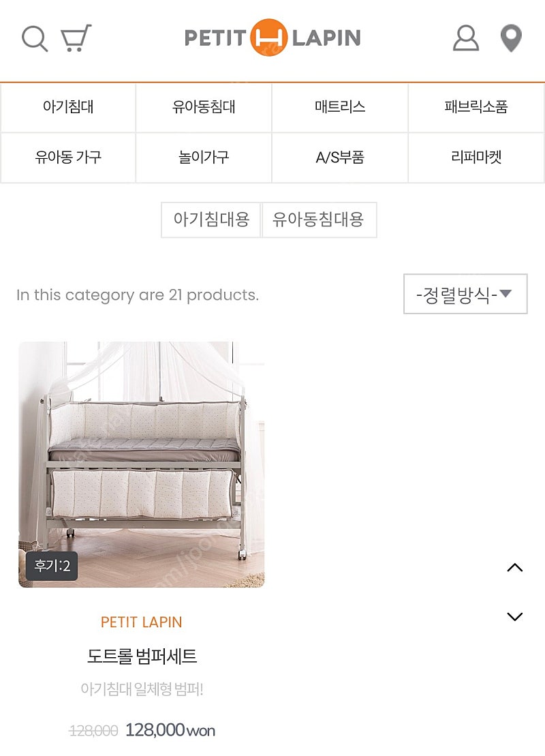Expand the 정렬방식 sort dropdown
The width and height of the screenshot is (545, 756).
click(x=465, y=294)
